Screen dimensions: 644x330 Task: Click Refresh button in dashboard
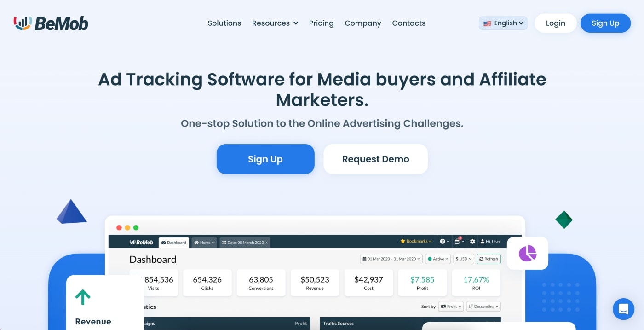489,259
